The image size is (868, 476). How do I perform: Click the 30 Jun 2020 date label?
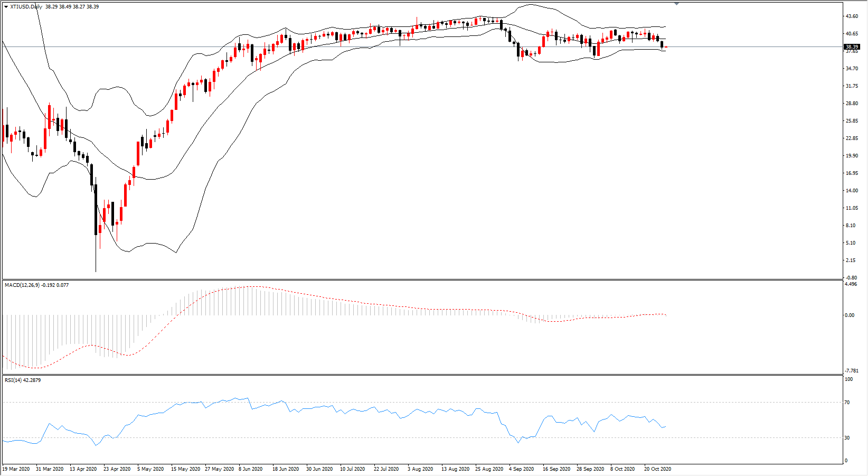pyautogui.click(x=319, y=469)
